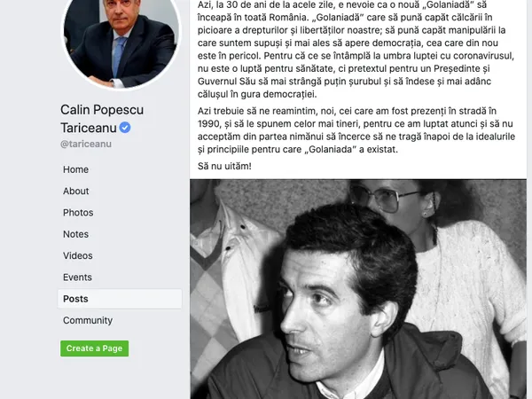Open the Community section
Screen dimensions: 532x399
(x=88, y=320)
